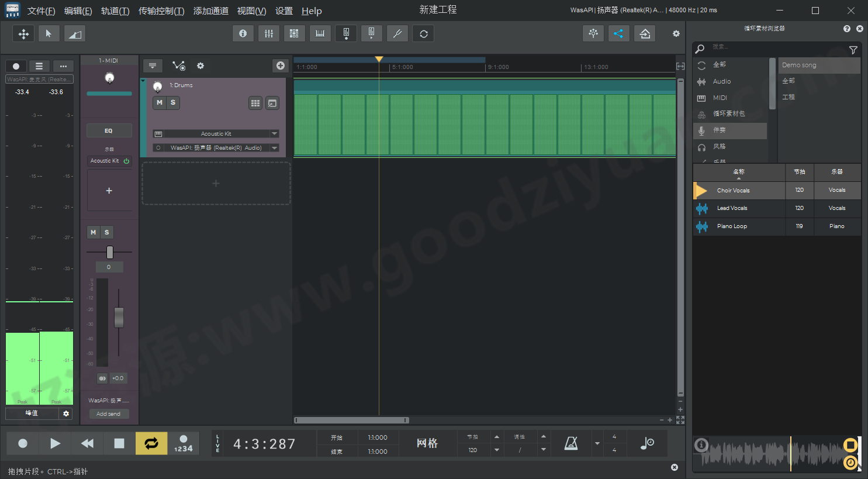The height and width of the screenshot is (479, 868).
Task: Open the EQ panel on the channel strip
Action: [x=109, y=130]
